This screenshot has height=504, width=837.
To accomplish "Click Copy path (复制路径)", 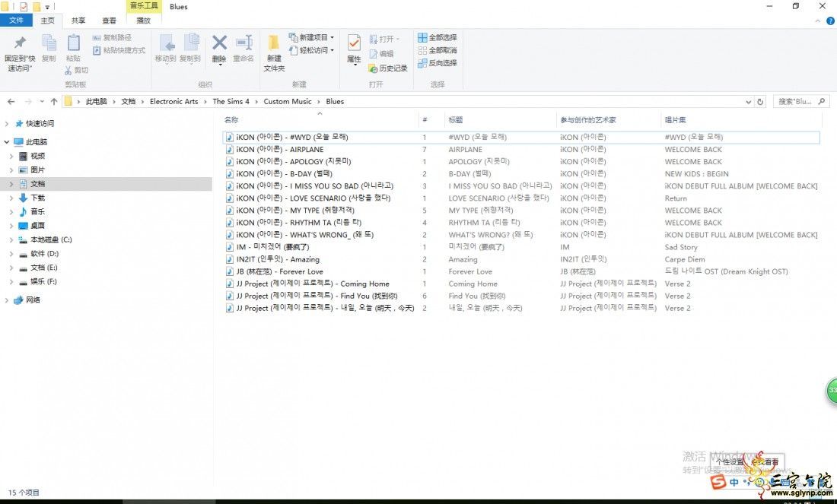I will tap(112, 38).
